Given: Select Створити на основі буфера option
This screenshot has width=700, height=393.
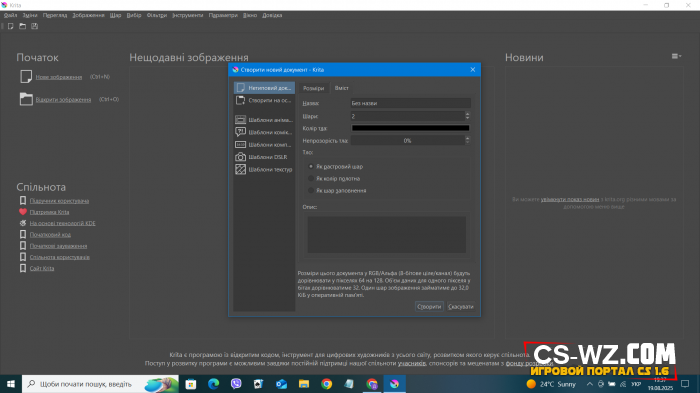Looking at the screenshot, I should pos(264,100).
